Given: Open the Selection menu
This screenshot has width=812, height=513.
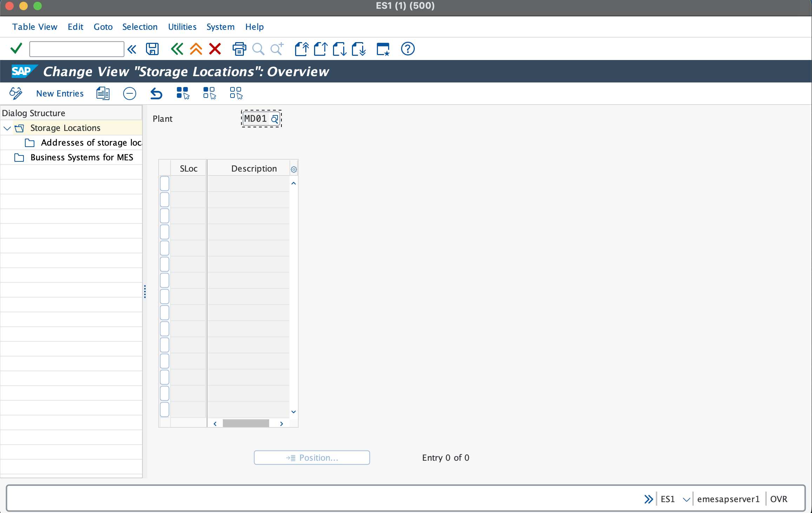Looking at the screenshot, I should (140, 27).
